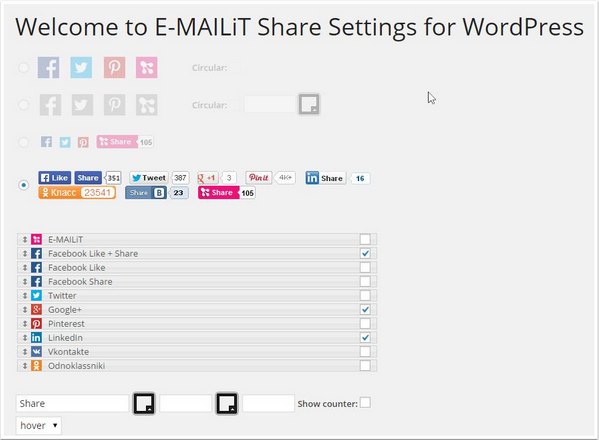Click the Google+ icon in the list
The image size is (599, 440).
(x=36, y=310)
